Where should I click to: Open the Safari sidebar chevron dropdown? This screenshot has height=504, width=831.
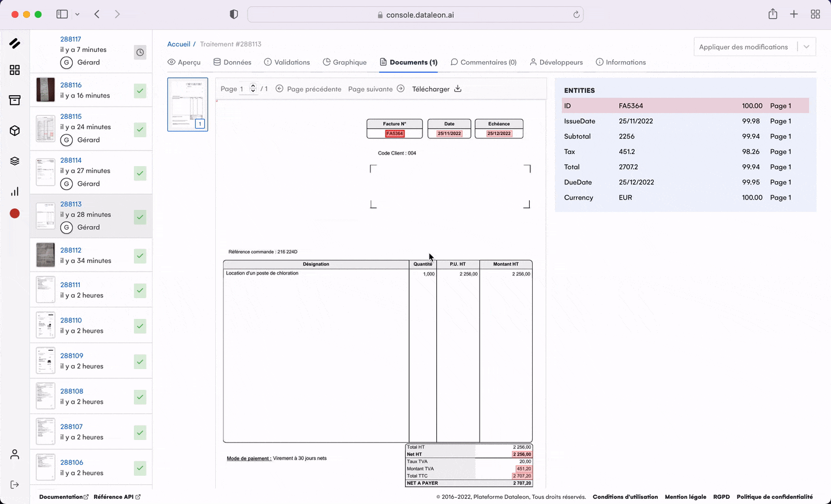coord(77,14)
